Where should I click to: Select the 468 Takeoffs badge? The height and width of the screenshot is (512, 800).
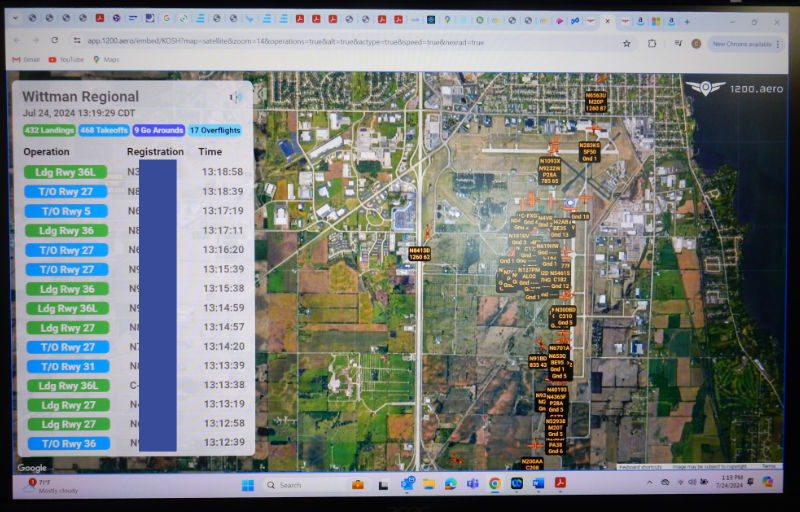[x=103, y=130]
